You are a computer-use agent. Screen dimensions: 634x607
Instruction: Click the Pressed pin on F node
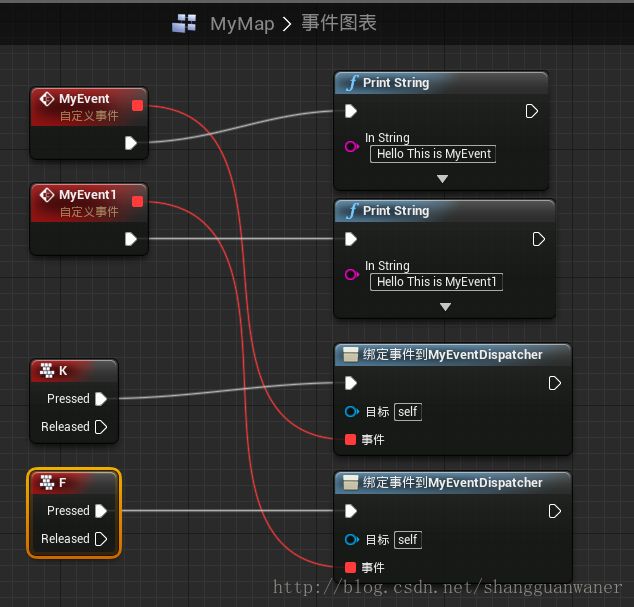pos(101,511)
